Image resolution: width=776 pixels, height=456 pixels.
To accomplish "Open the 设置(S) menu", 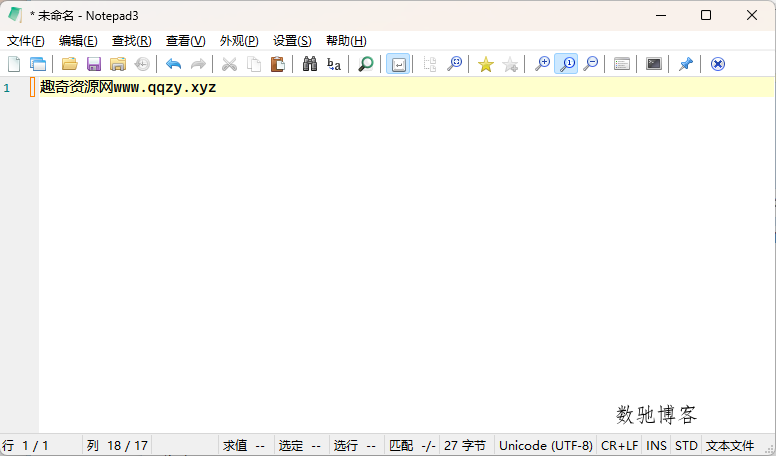I will pos(292,41).
